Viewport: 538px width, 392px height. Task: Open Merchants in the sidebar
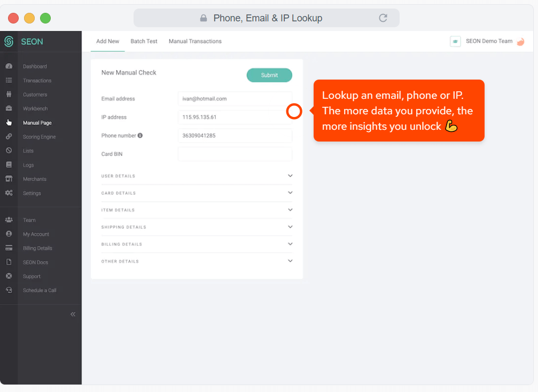click(35, 179)
